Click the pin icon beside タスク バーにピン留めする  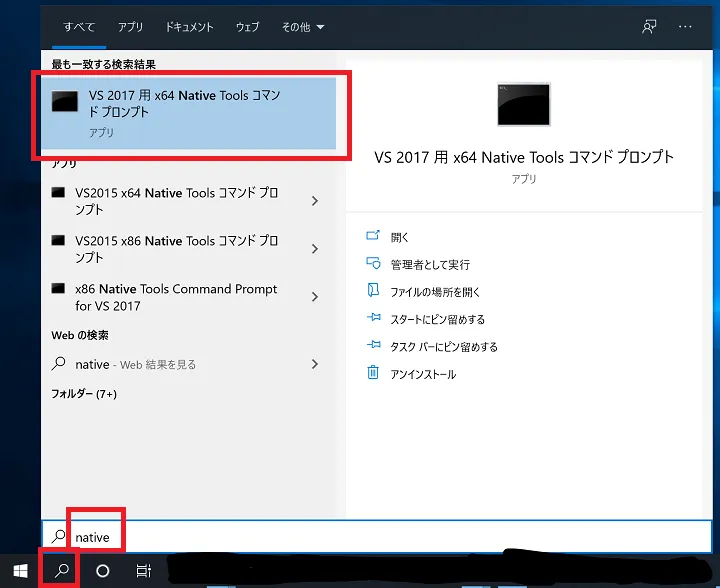pos(374,344)
